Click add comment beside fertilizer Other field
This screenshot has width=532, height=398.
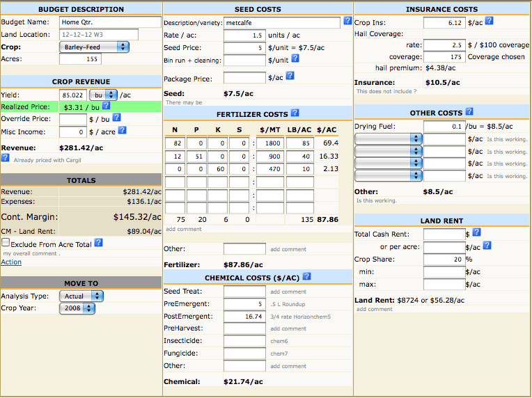(x=288, y=249)
